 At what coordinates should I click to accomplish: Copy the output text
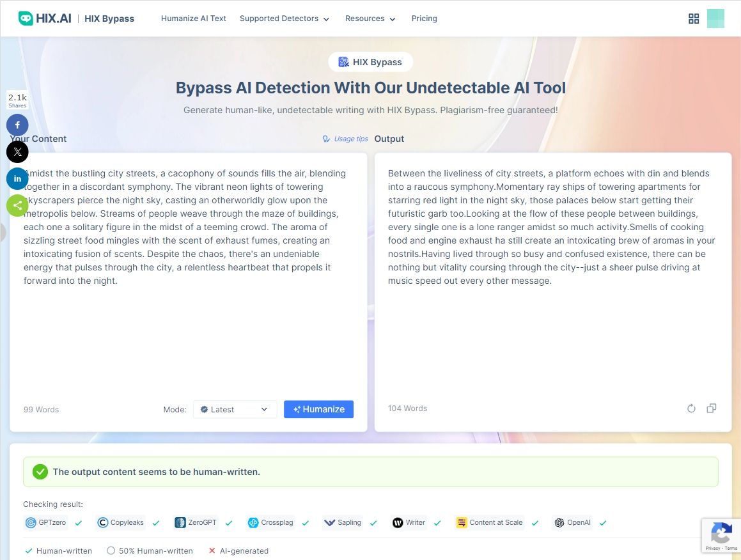[711, 408]
